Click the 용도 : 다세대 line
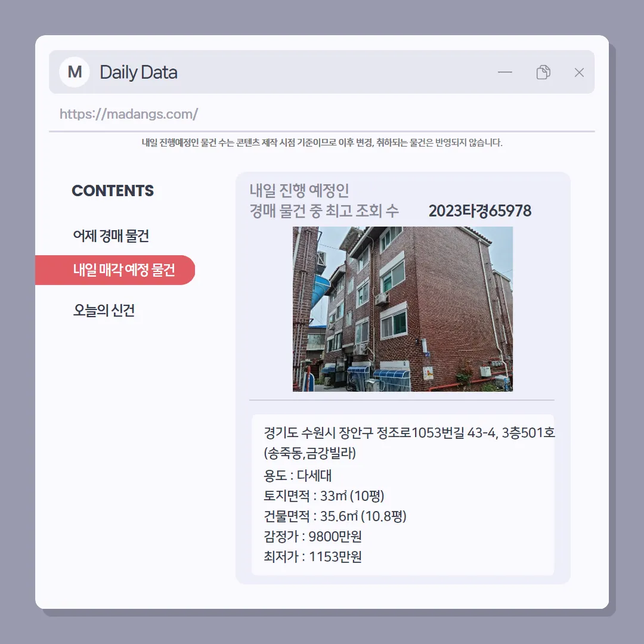Image resolution: width=644 pixels, height=644 pixels. pos(298,475)
